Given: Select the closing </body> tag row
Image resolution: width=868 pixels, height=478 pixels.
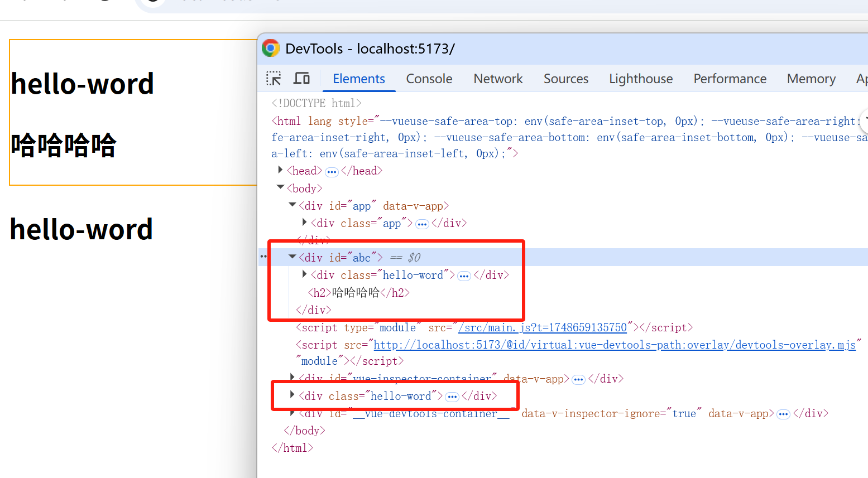Looking at the screenshot, I should 304,431.
